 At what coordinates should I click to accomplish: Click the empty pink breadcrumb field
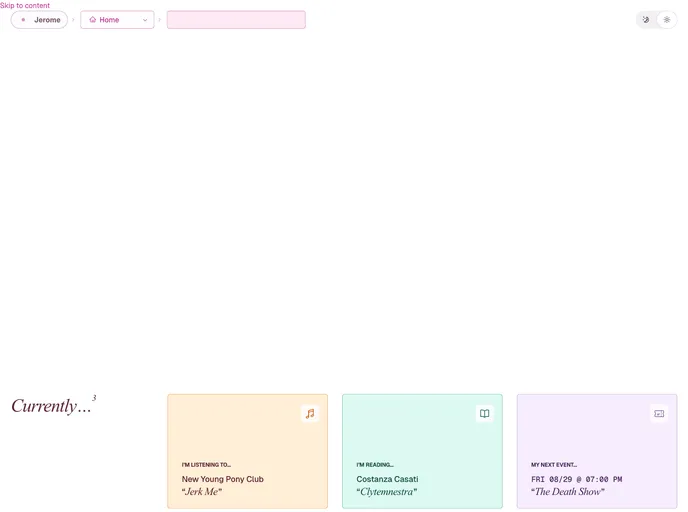[x=236, y=20]
